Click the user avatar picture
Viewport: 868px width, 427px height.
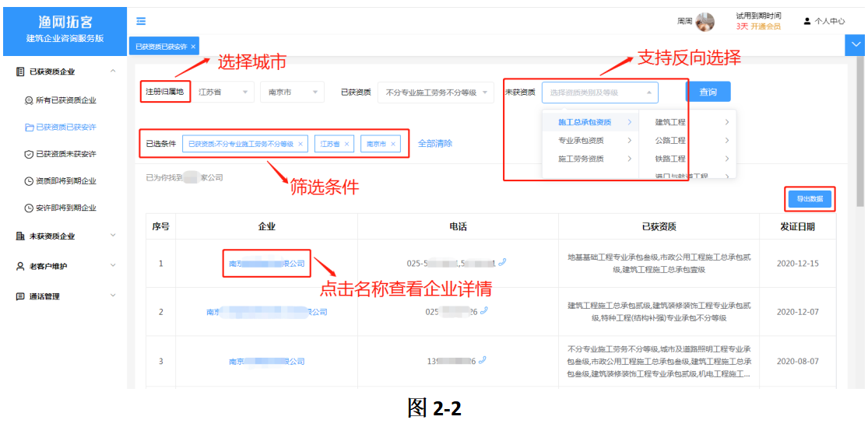pos(705,22)
